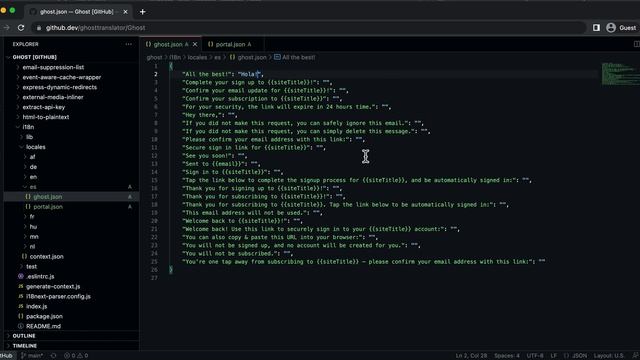640x360 pixels.
Task: Open index.js file
Action: point(36,307)
